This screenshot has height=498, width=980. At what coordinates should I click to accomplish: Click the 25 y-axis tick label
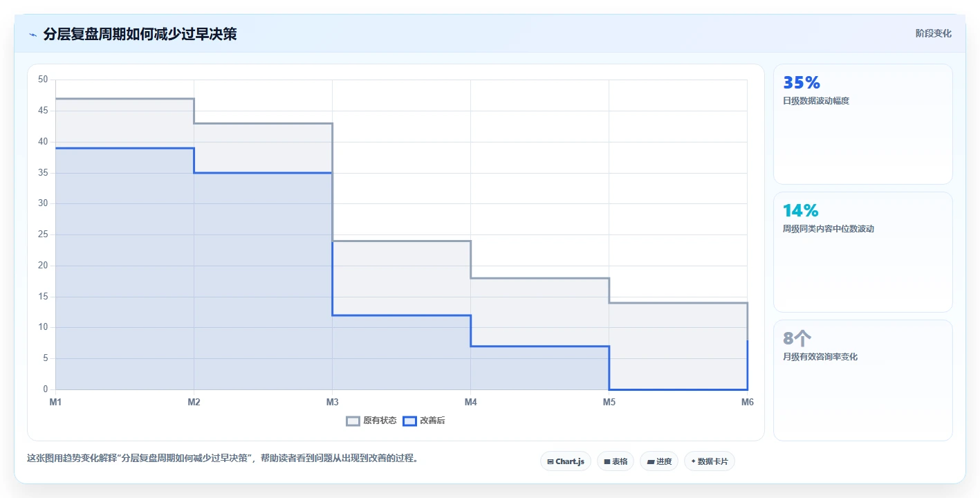coord(43,234)
